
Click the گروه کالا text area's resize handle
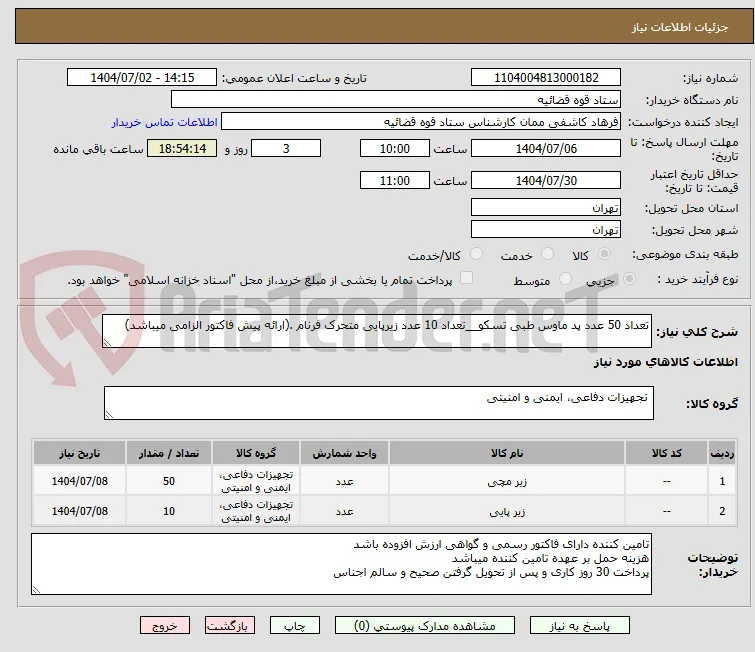coord(109,415)
